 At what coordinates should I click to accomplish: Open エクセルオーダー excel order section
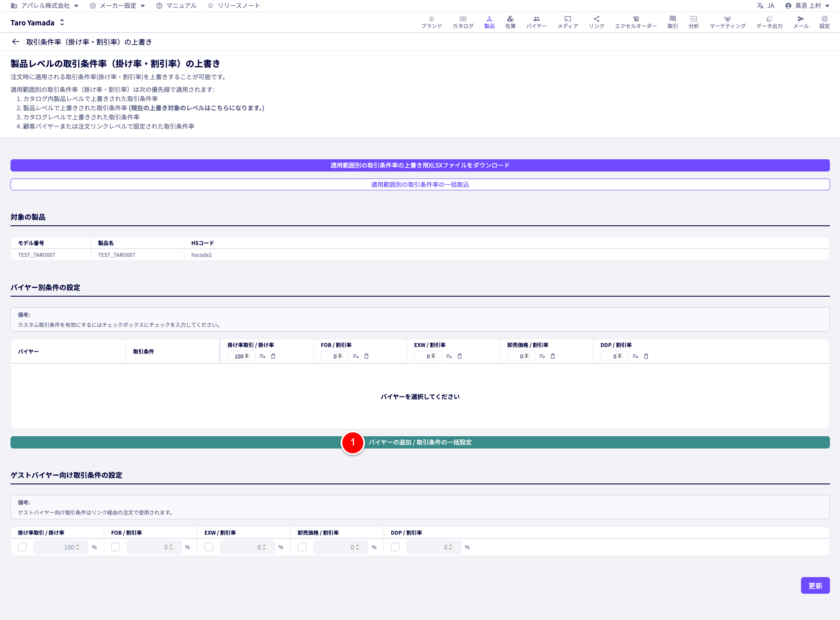click(636, 22)
